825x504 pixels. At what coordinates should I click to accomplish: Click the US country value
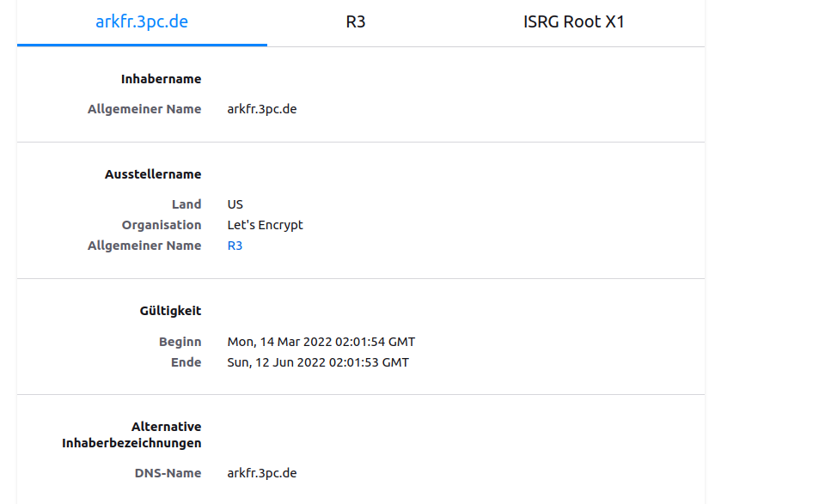tap(235, 204)
